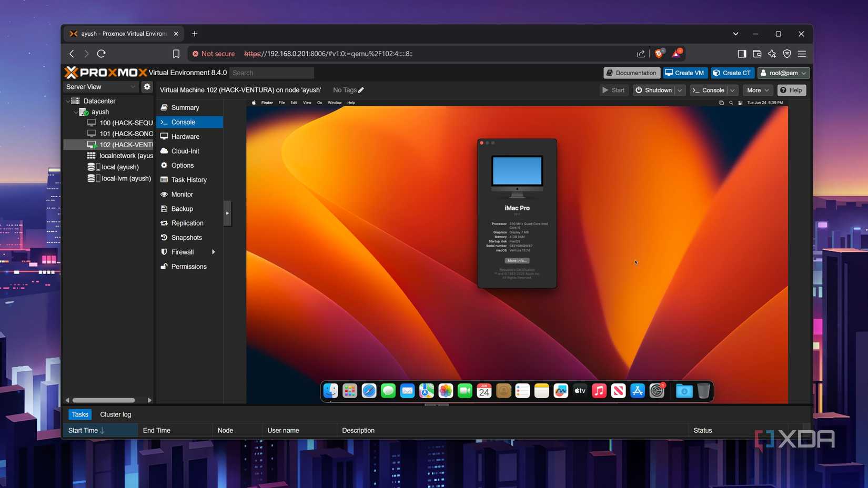Click the tree horizontal scrollbar
Image resolution: width=868 pixels, height=488 pixels.
(104, 400)
